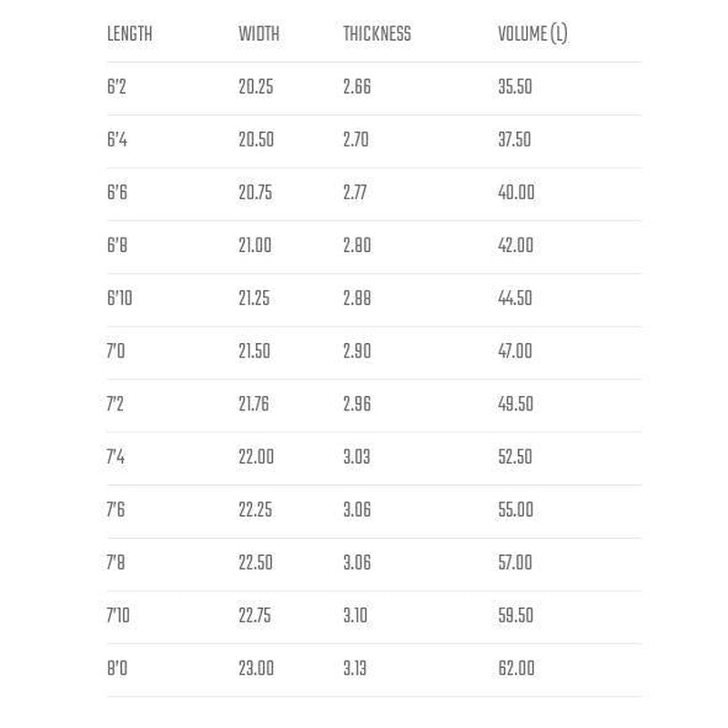Select the 7'6 length cell
The width and height of the screenshot is (728, 728).
(116, 510)
